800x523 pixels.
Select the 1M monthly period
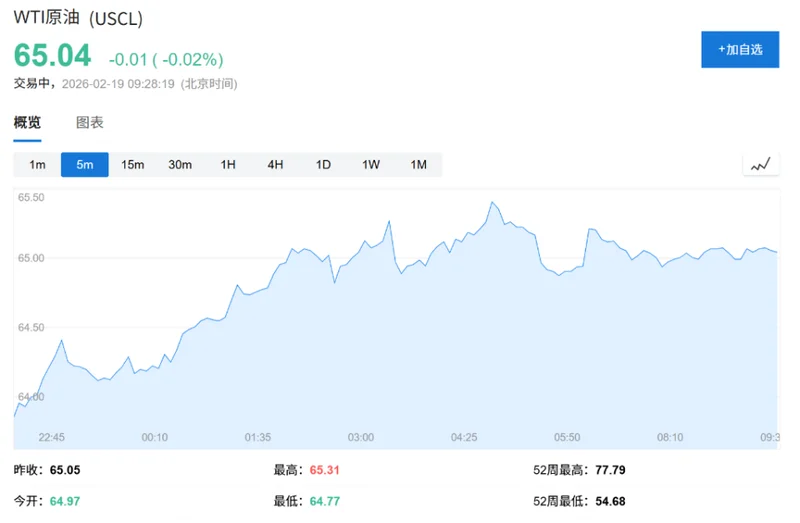tap(418, 165)
